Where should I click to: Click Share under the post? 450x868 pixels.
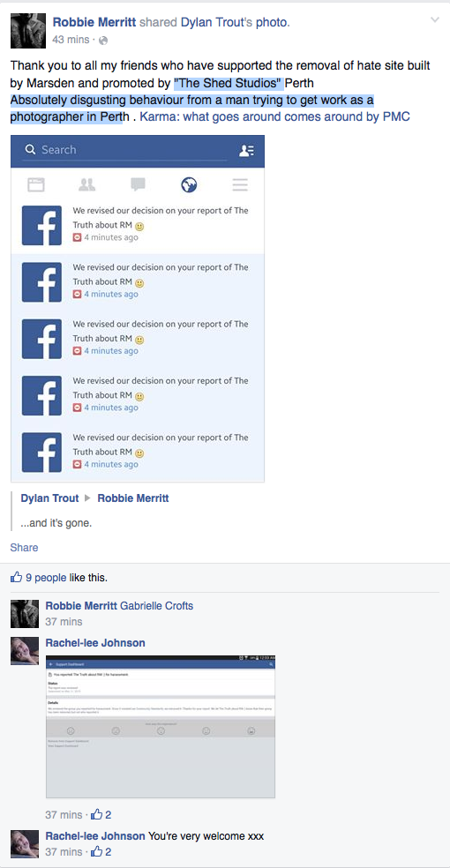25,548
